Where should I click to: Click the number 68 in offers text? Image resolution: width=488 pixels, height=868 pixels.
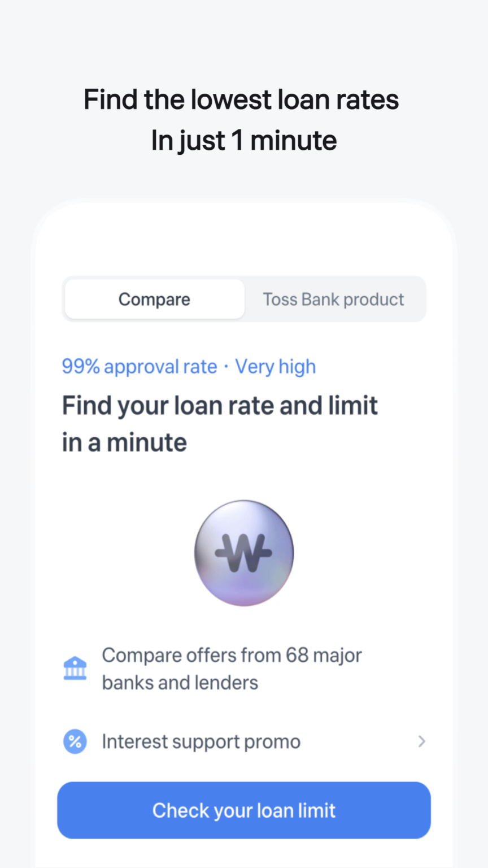[297, 655]
